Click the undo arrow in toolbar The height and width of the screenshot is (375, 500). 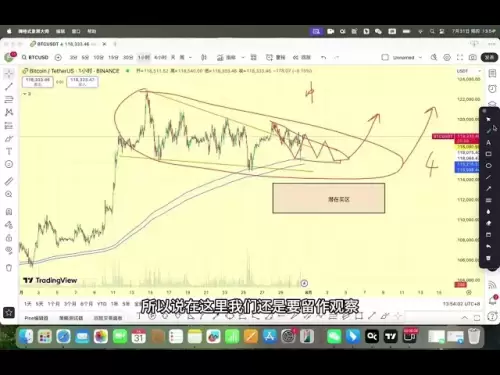(323, 57)
